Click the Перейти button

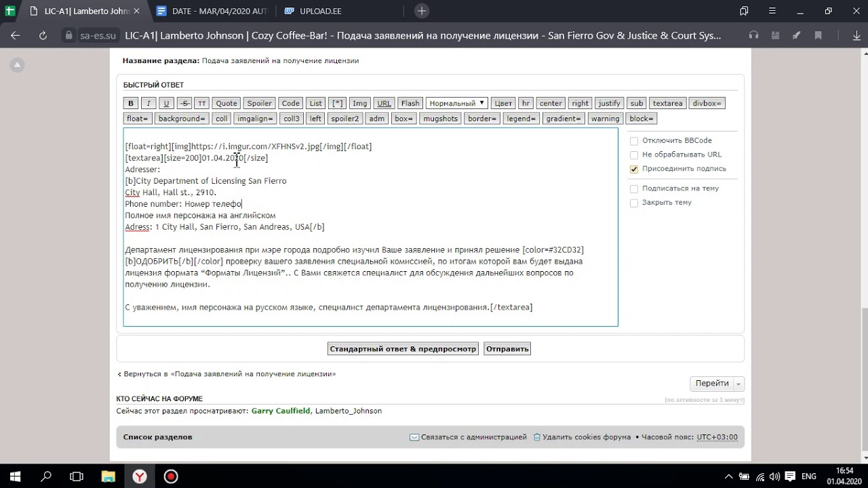[x=712, y=384]
